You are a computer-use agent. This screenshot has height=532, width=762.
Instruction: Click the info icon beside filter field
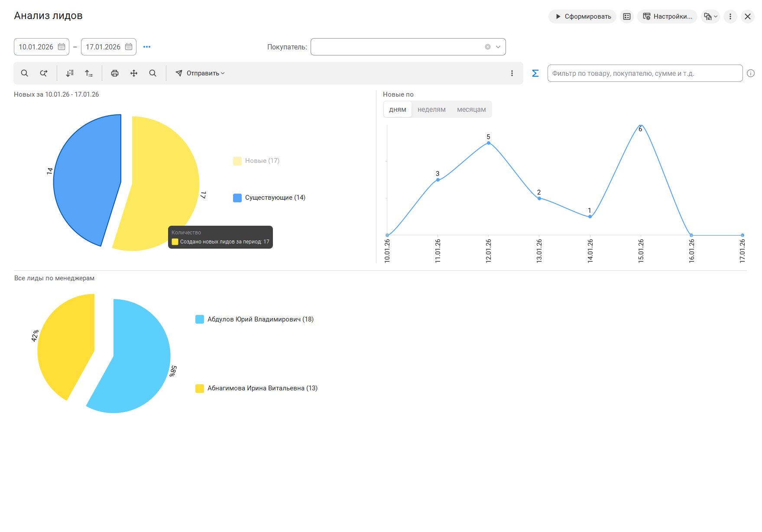coord(751,73)
